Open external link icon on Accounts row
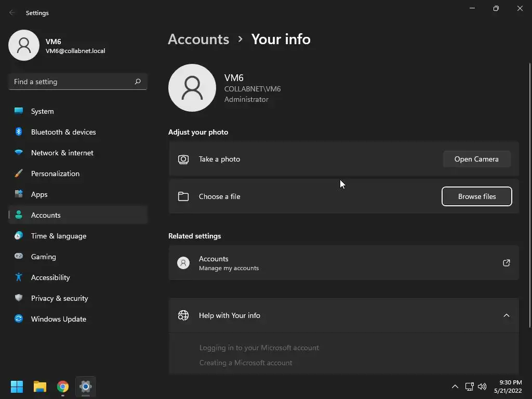 coord(507,263)
